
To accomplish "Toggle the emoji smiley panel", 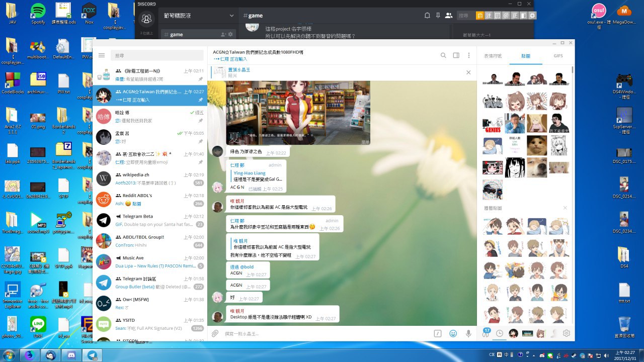I will point(453,333).
